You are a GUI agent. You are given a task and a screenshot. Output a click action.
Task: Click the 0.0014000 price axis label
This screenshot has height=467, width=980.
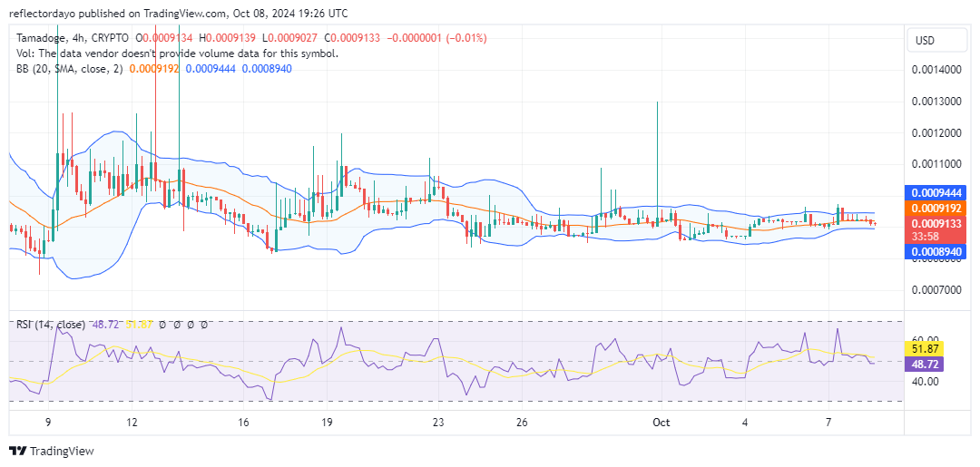pos(936,70)
